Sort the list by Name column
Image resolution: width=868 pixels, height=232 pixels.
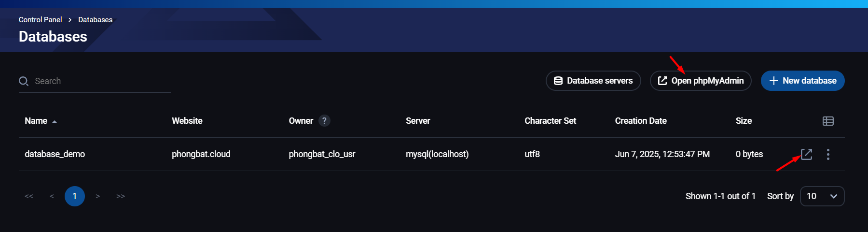(x=36, y=121)
